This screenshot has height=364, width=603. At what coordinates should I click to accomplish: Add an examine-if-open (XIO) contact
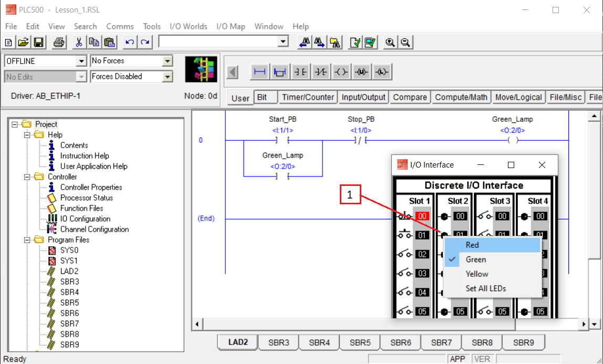point(321,72)
